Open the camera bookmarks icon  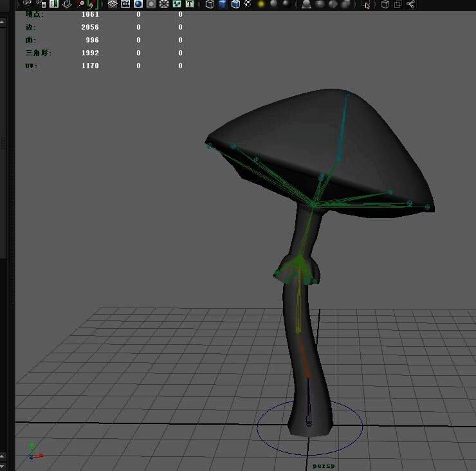coord(53,4)
